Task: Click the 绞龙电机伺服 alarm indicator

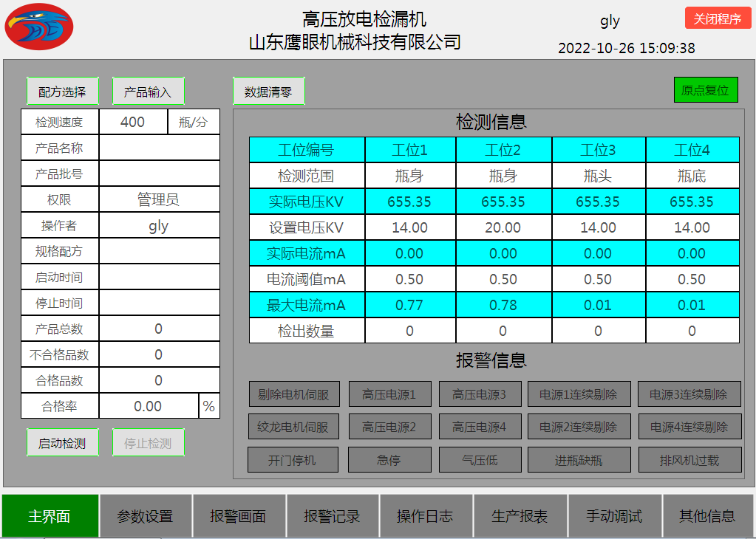Action: [x=293, y=426]
